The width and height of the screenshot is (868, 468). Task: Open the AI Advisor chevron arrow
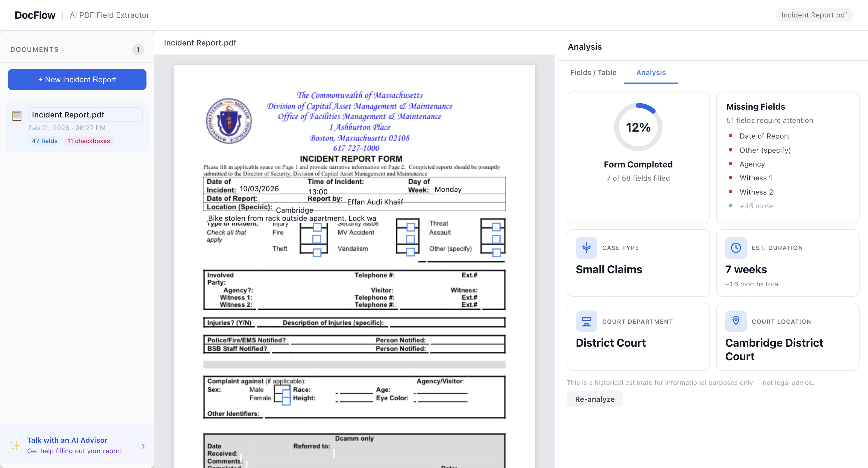[x=143, y=446]
